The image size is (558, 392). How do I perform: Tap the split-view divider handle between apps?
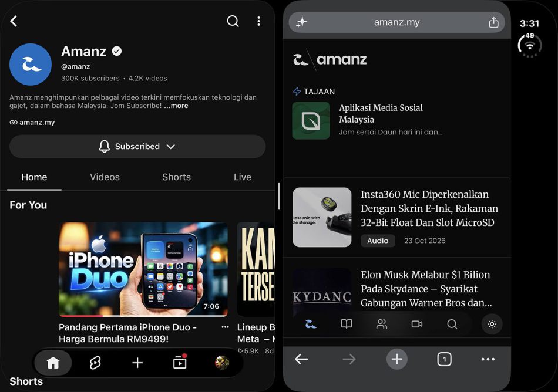click(279, 196)
